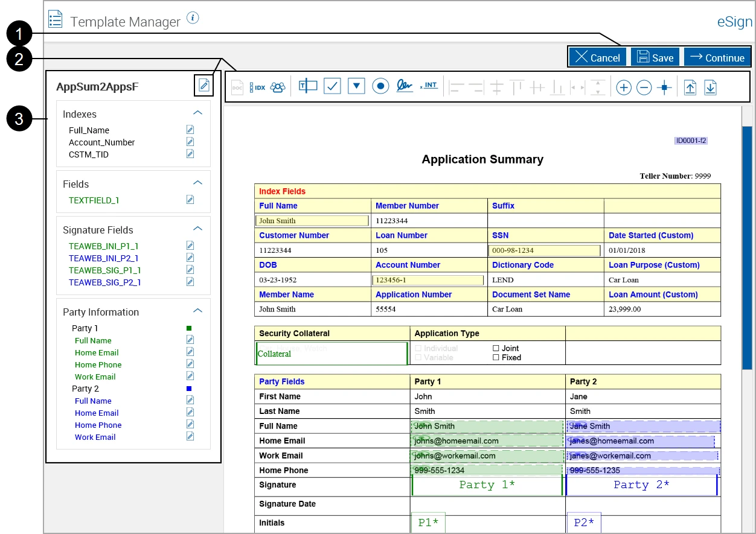
Task: Edit Party 2 Full Name
Action: coord(190,400)
